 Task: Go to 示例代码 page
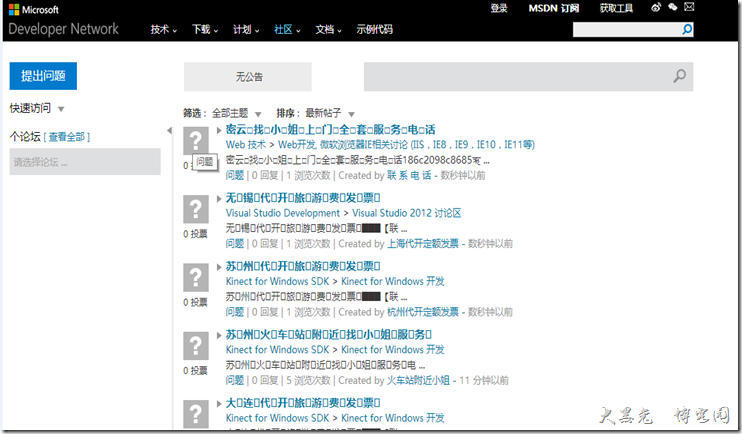point(374,29)
